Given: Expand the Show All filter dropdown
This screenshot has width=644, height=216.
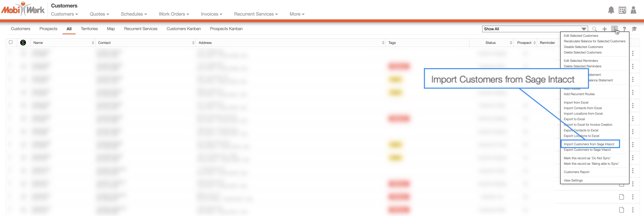Looking at the screenshot, I should (x=583, y=29).
